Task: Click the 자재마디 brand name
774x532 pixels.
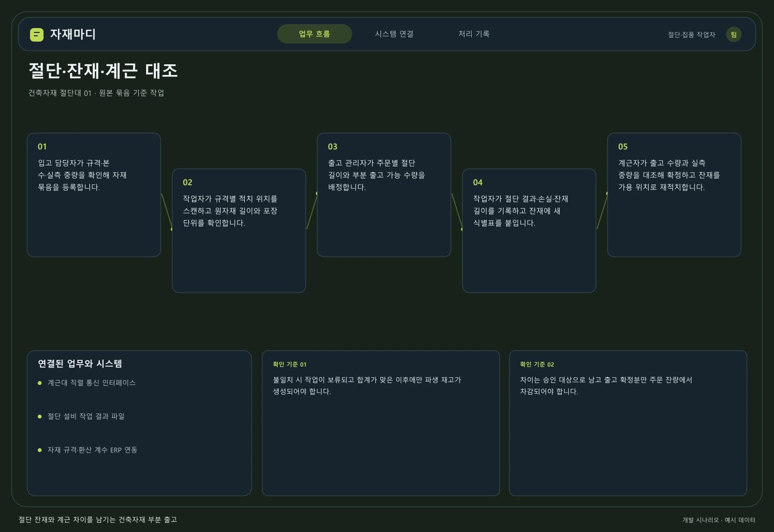Action: [73, 34]
